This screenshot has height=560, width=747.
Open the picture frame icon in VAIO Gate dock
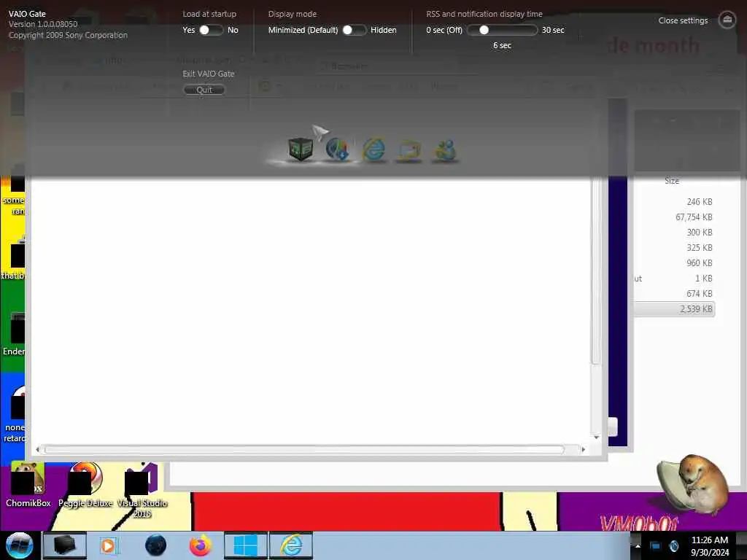click(x=409, y=150)
